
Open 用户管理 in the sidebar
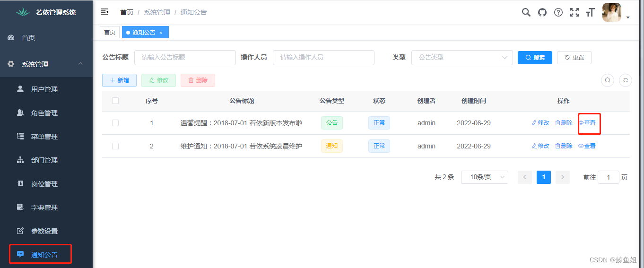(x=44, y=89)
